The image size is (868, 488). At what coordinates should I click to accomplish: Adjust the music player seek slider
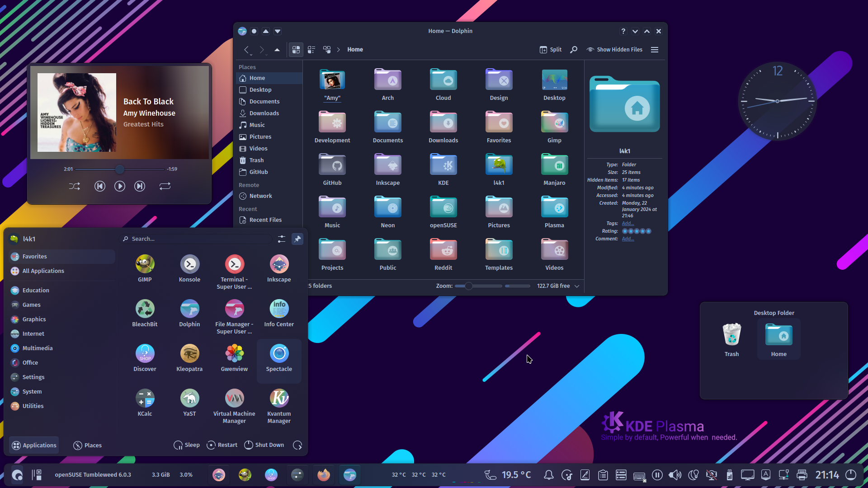click(x=120, y=169)
